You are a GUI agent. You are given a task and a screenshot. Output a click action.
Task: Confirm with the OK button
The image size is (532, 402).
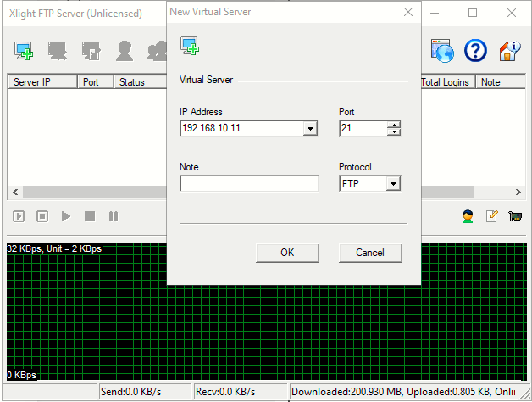(x=287, y=253)
